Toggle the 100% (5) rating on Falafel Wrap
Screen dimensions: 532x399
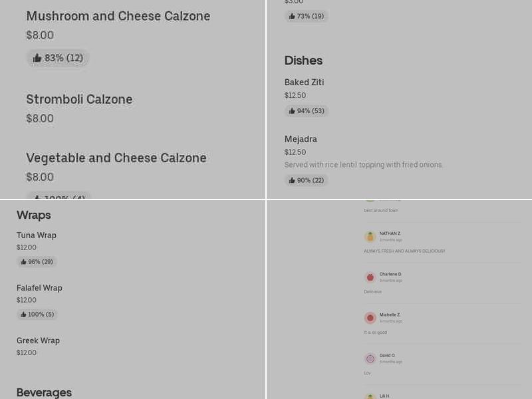tap(37, 314)
